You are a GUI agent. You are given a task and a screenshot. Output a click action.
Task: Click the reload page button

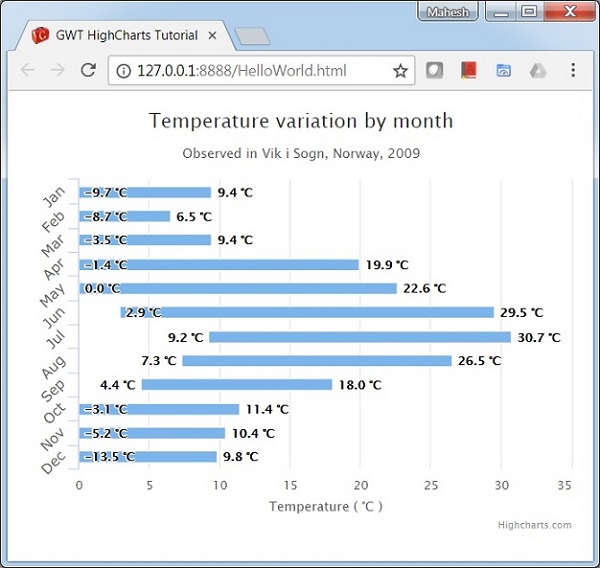click(88, 71)
